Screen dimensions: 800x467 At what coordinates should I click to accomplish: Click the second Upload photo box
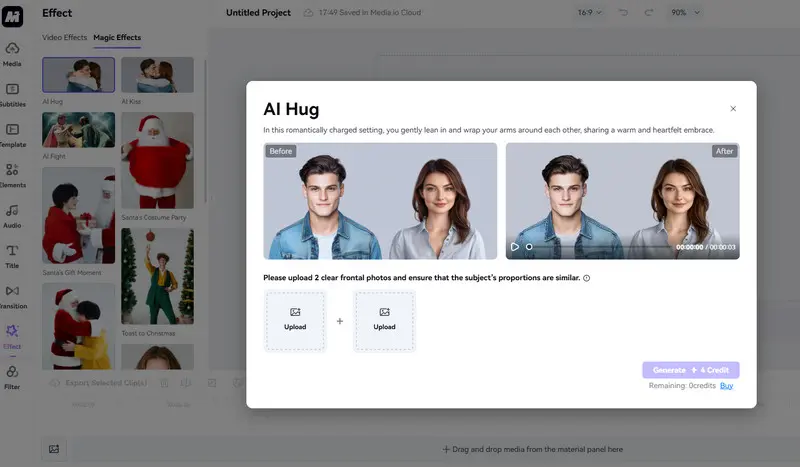pos(385,320)
